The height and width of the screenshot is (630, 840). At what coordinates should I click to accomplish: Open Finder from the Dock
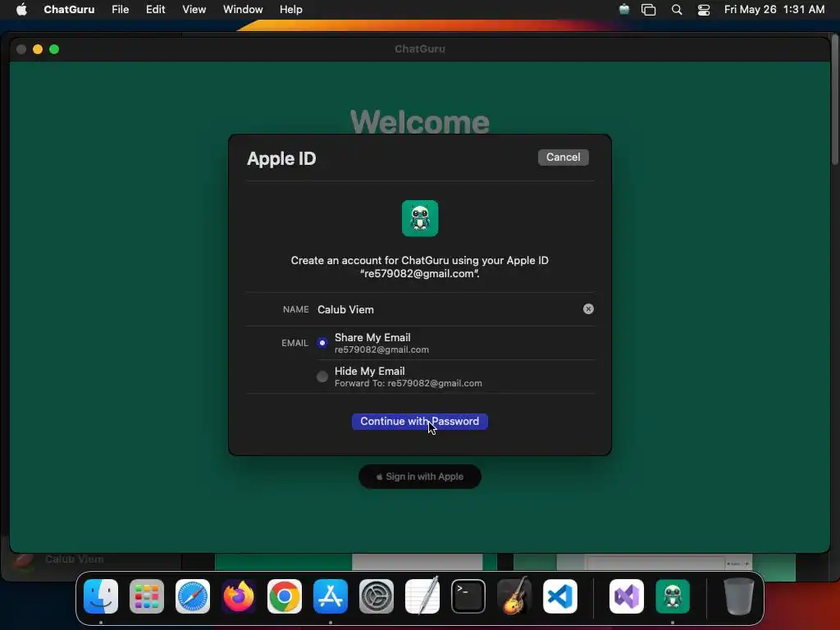point(101,596)
